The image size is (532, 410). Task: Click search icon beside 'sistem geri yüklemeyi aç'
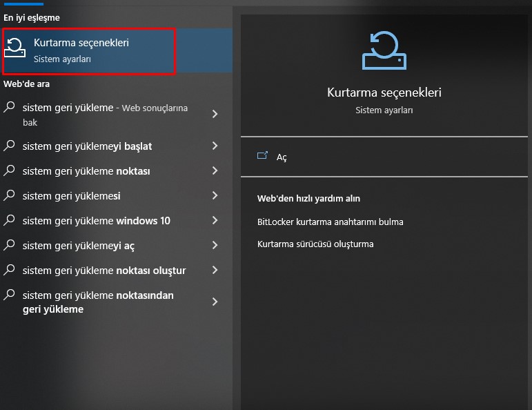9,245
